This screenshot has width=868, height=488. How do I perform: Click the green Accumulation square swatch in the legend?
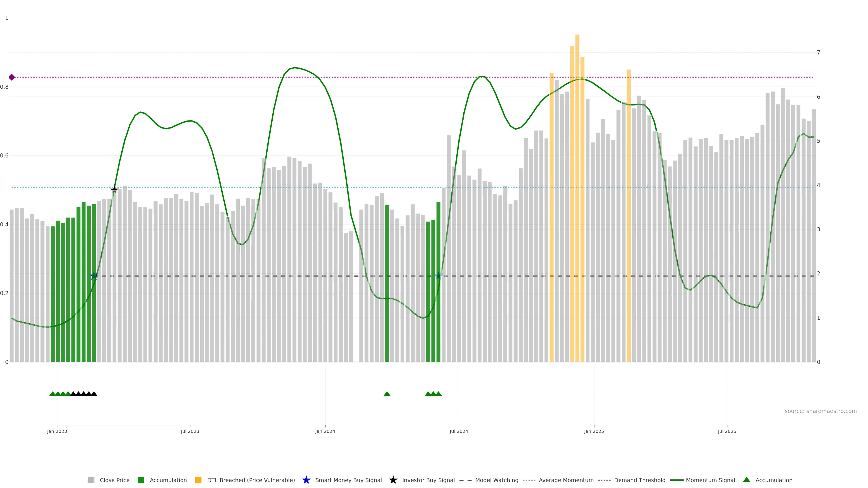pos(141,480)
